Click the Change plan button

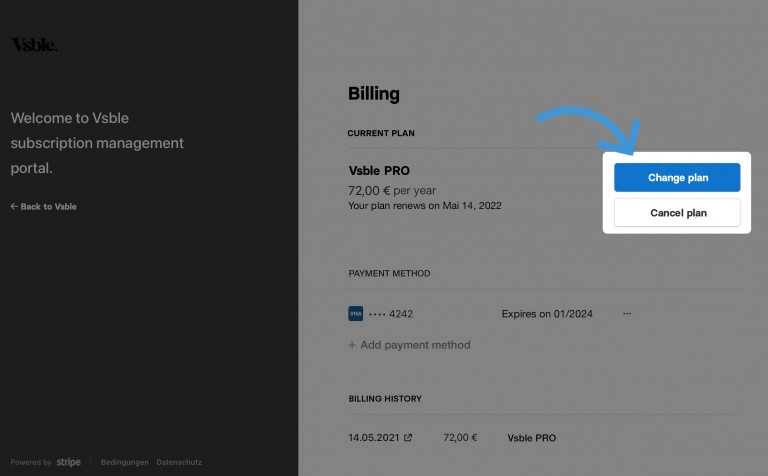(677, 177)
